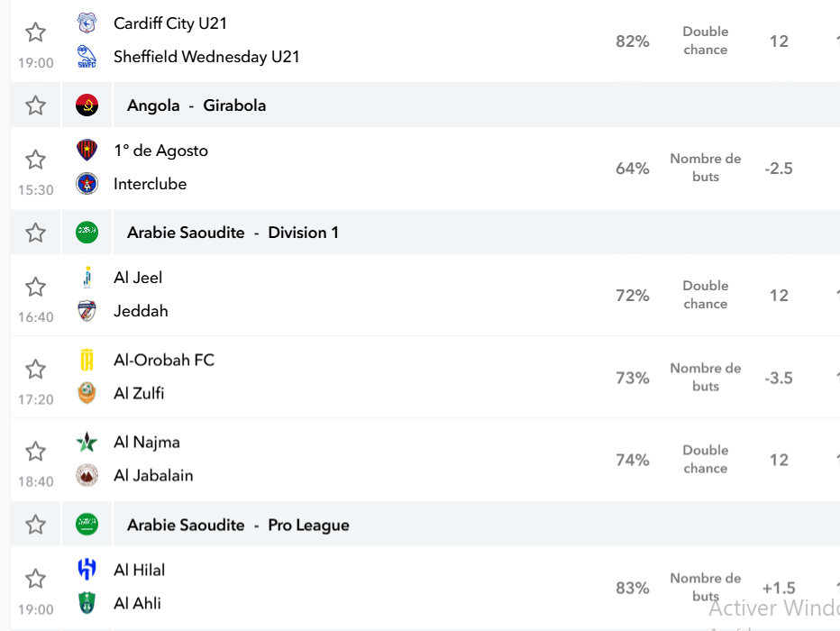Open the Angola - Girabola league

[x=196, y=105]
